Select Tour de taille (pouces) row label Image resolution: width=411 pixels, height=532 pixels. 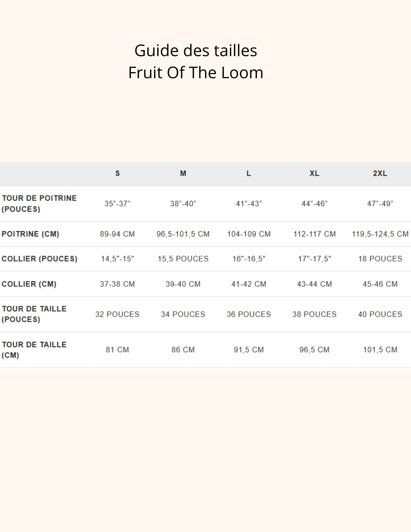tap(34, 314)
